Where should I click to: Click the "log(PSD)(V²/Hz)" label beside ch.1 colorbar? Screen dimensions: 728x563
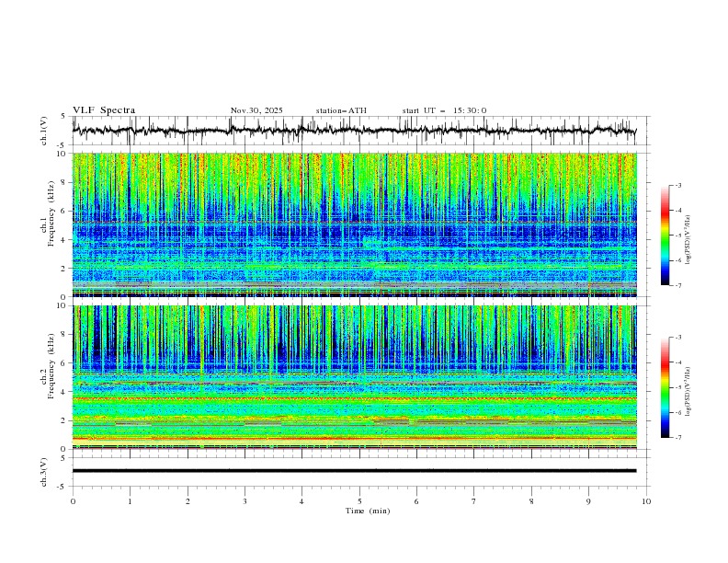(688, 240)
